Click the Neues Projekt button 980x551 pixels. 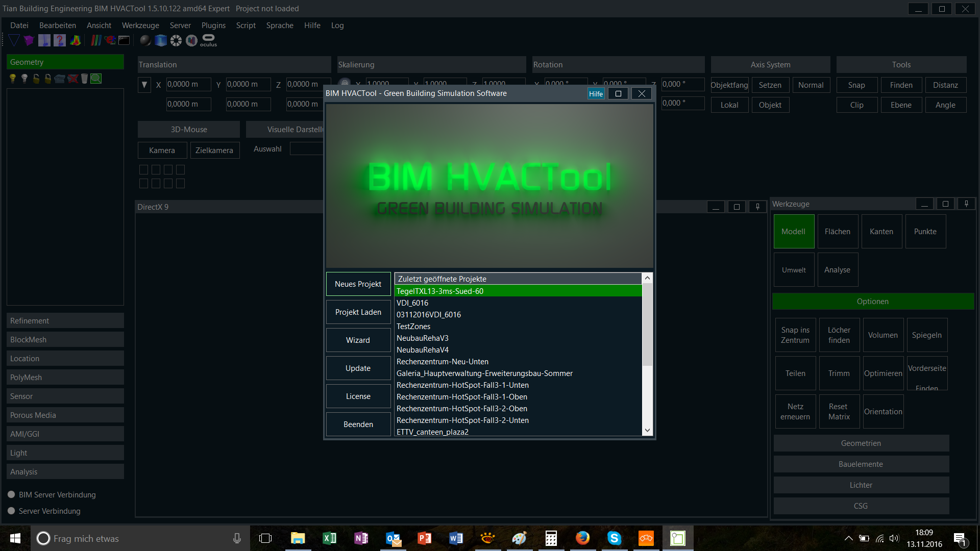pyautogui.click(x=358, y=284)
